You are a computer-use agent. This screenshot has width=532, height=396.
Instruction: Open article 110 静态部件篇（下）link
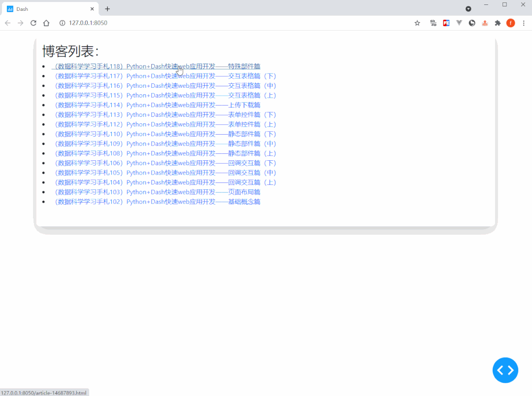[x=166, y=134]
